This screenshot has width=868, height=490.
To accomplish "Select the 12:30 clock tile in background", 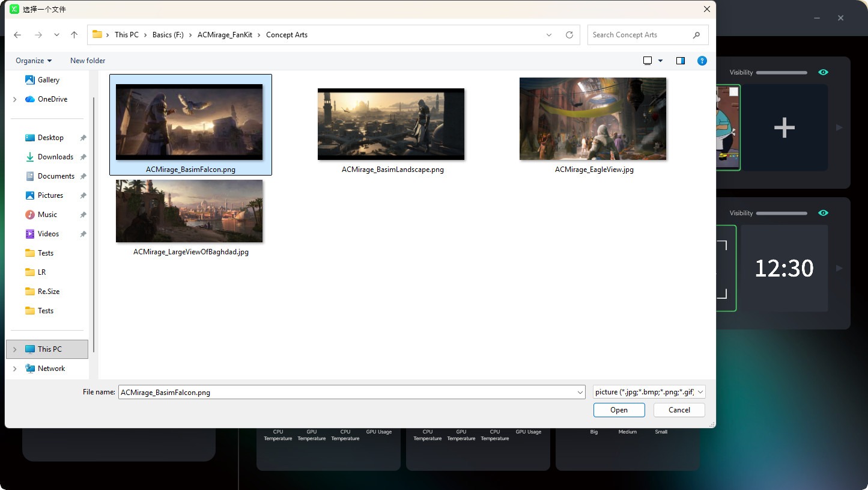I will pyautogui.click(x=784, y=268).
